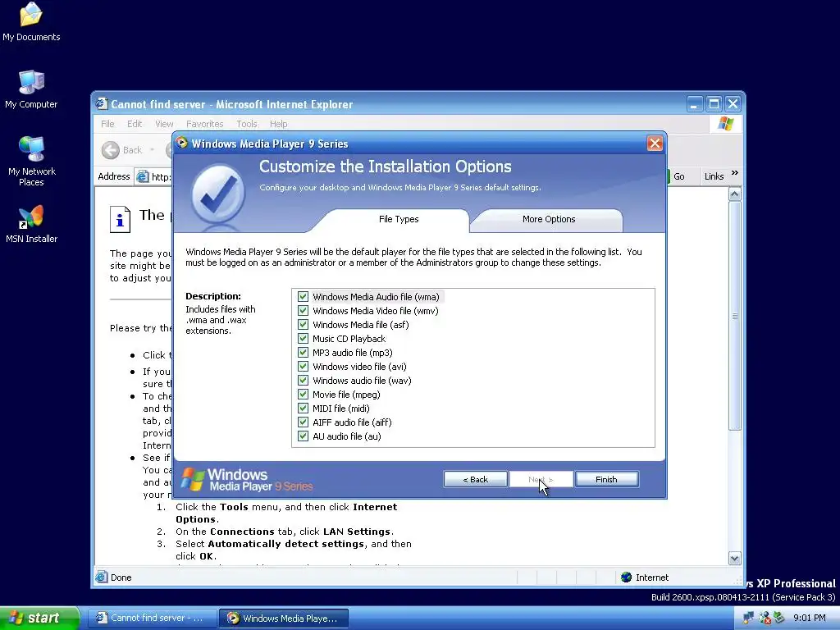Switch to Cannot find server taskbar button

pyautogui.click(x=152, y=618)
